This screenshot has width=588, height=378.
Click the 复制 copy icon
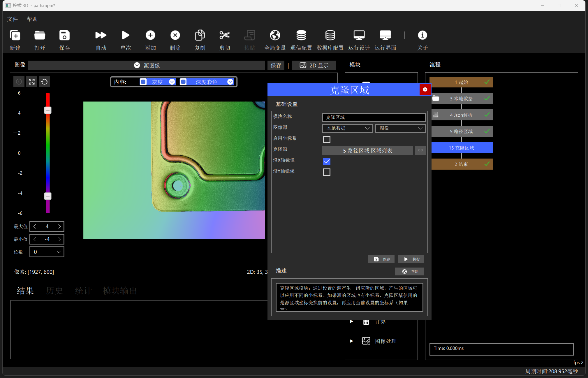click(200, 35)
